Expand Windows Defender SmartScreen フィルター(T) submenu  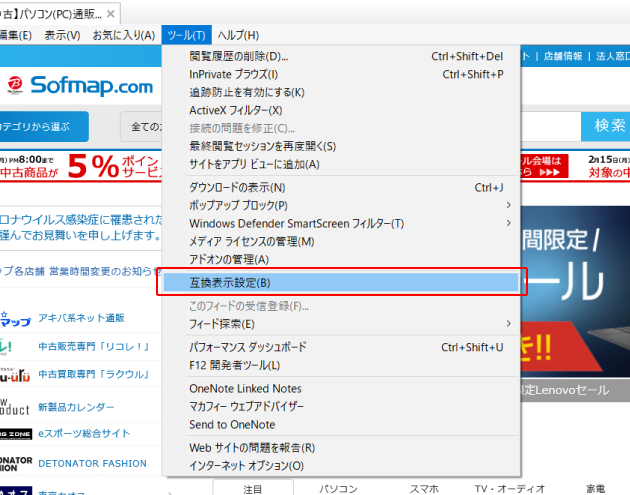click(341, 223)
